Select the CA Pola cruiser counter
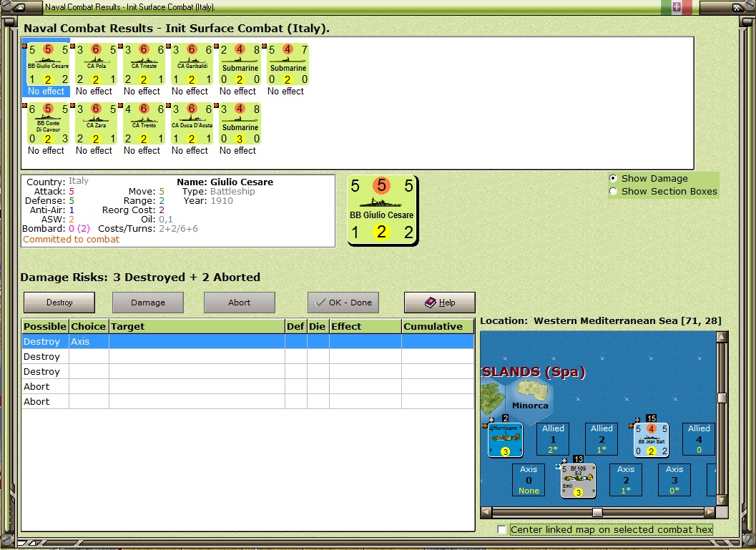This screenshot has height=550, width=756. point(96,64)
